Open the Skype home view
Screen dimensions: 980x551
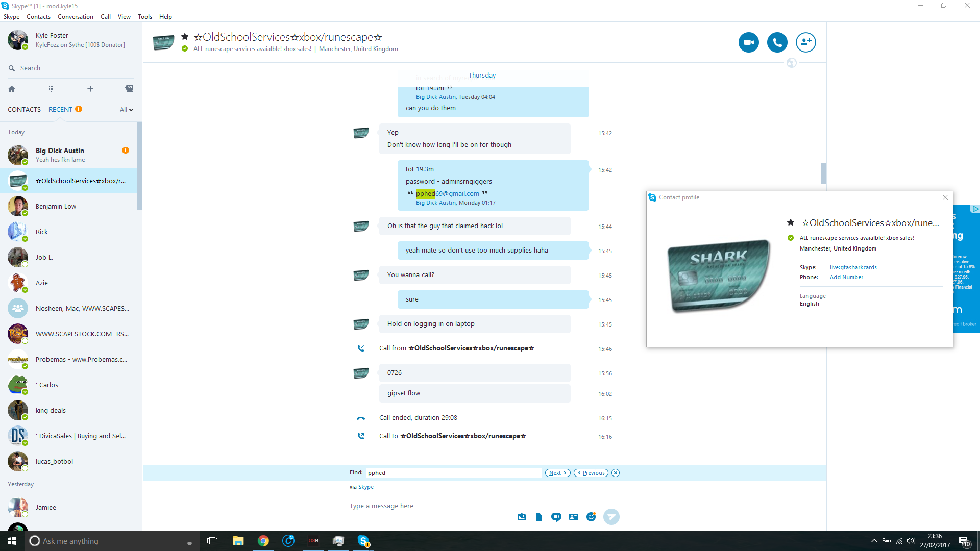point(12,89)
